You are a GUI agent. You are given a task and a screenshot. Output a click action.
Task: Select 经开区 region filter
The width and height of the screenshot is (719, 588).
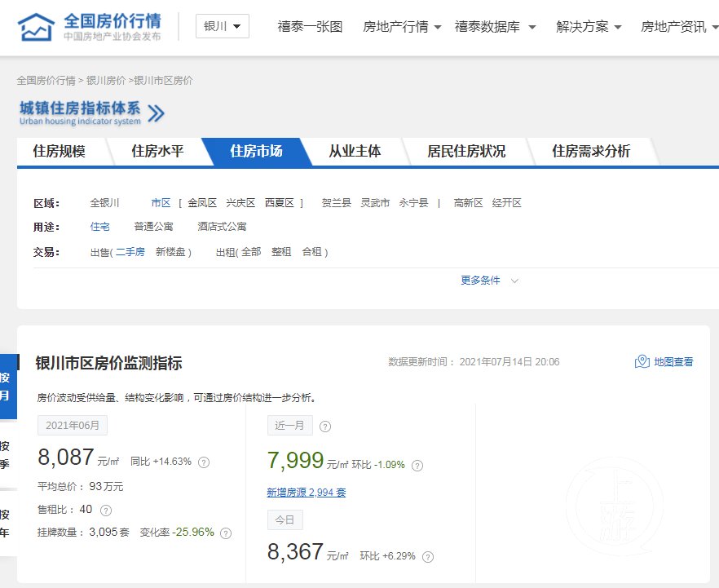coord(507,203)
